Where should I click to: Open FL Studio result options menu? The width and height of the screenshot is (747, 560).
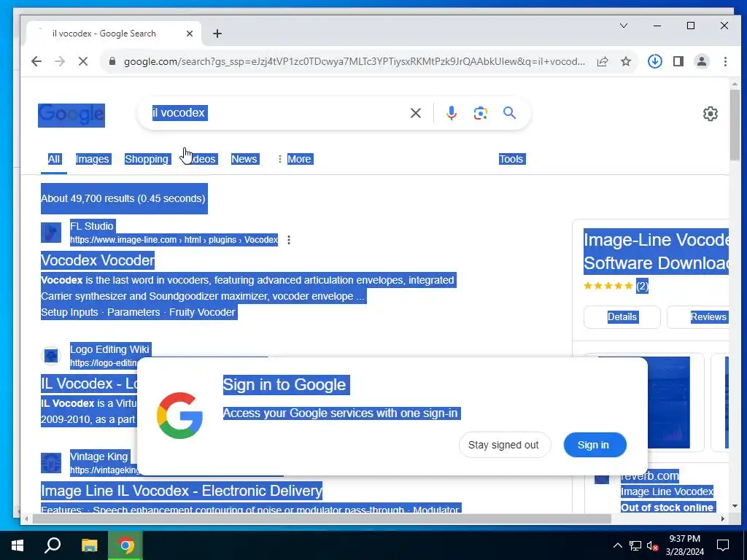(289, 240)
